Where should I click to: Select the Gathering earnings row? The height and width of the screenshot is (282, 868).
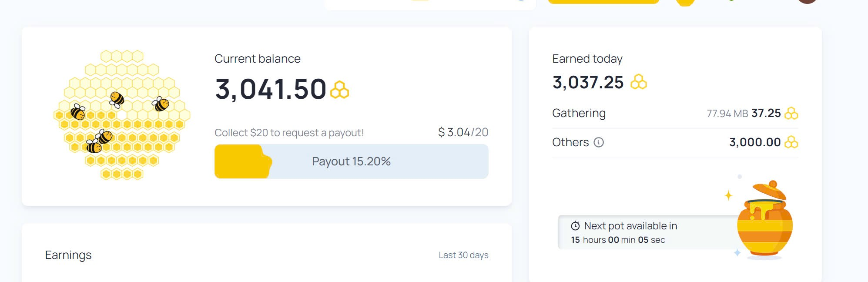point(675,114)
